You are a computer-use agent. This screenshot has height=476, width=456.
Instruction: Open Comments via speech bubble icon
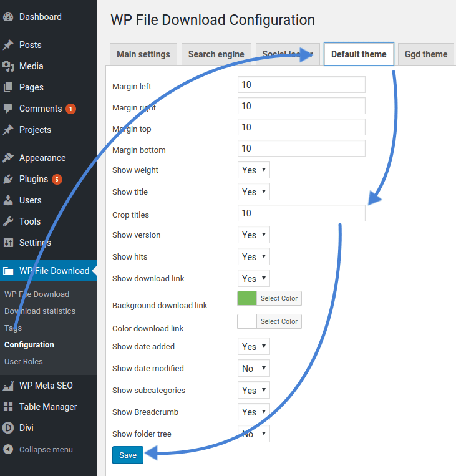coord(8,109)
